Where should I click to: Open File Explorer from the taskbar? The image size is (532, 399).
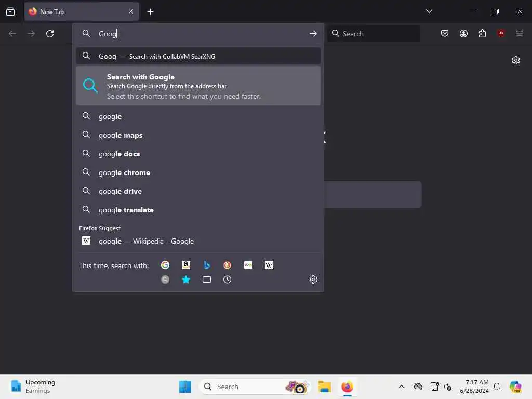pyautogui.click(x=324, y=387)
